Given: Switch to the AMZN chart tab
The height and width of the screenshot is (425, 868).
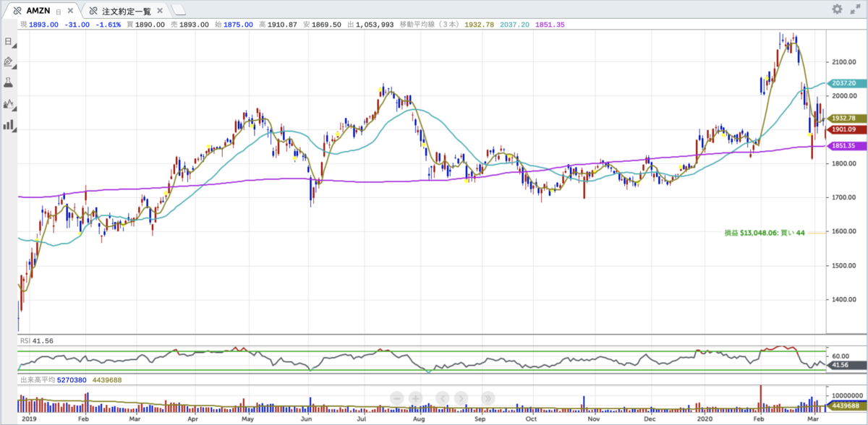Looking at the screenshot, I should pos(38,11).
